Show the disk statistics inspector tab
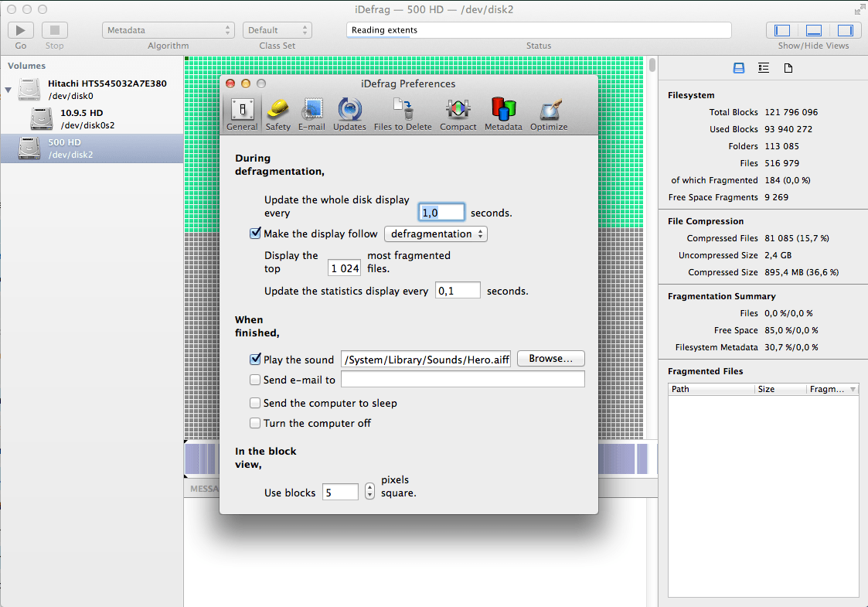Image resolution: width=868 pixels, height=607 pixels. click(738, 67)
